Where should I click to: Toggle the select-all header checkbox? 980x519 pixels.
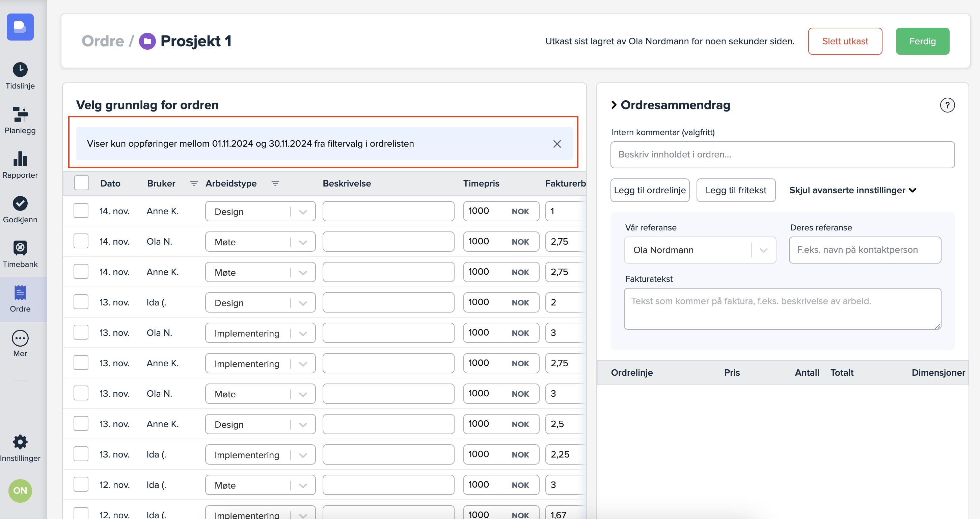pyautogui.click(x=81, y=183)
